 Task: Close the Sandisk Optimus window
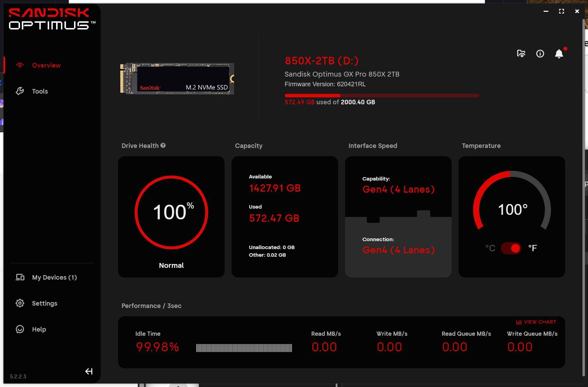577,11
